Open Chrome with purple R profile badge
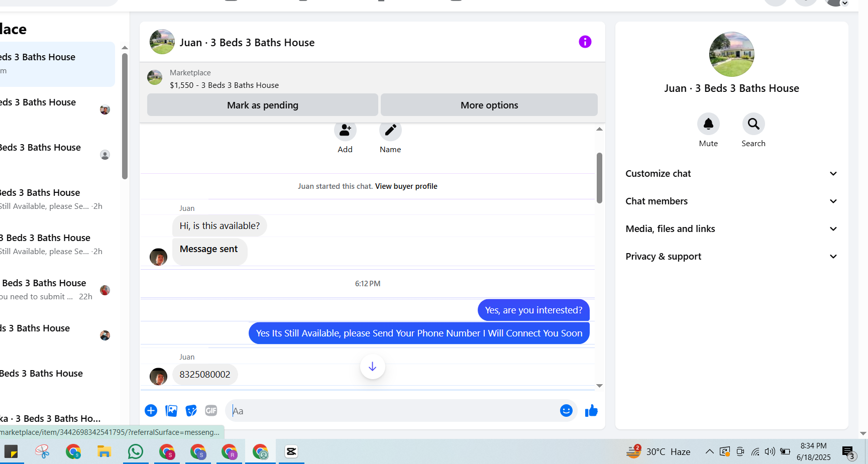 pos(229,451)
